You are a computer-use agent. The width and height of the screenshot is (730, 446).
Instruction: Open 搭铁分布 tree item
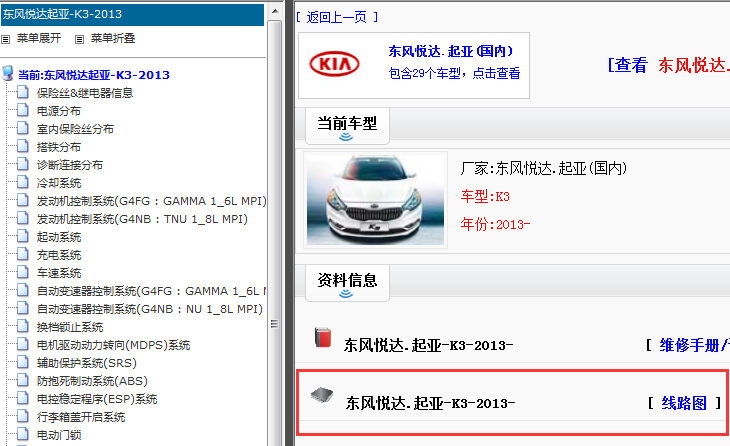click(59, 147)
